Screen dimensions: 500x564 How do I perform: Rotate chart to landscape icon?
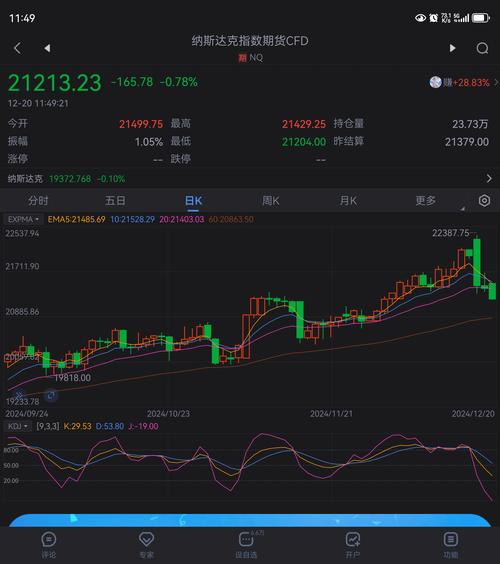click(51, 395)
